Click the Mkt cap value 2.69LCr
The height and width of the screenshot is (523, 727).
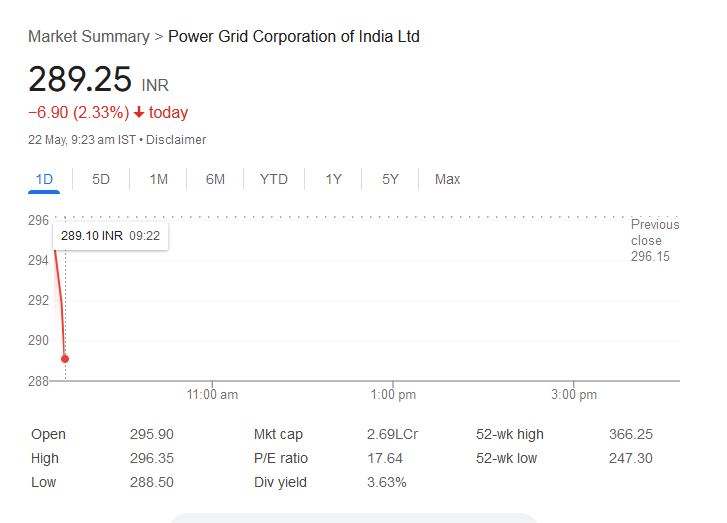pyautogui.click(x=392, y=434)
